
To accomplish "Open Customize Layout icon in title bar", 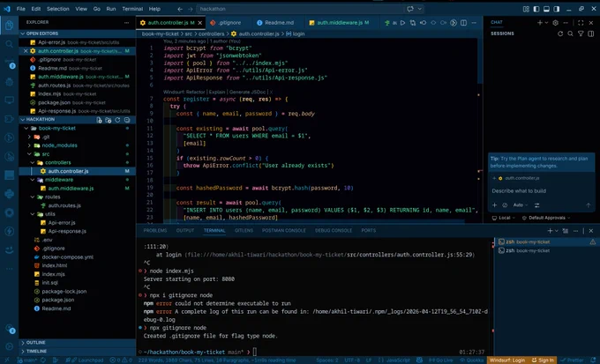I will pos(526,9).
